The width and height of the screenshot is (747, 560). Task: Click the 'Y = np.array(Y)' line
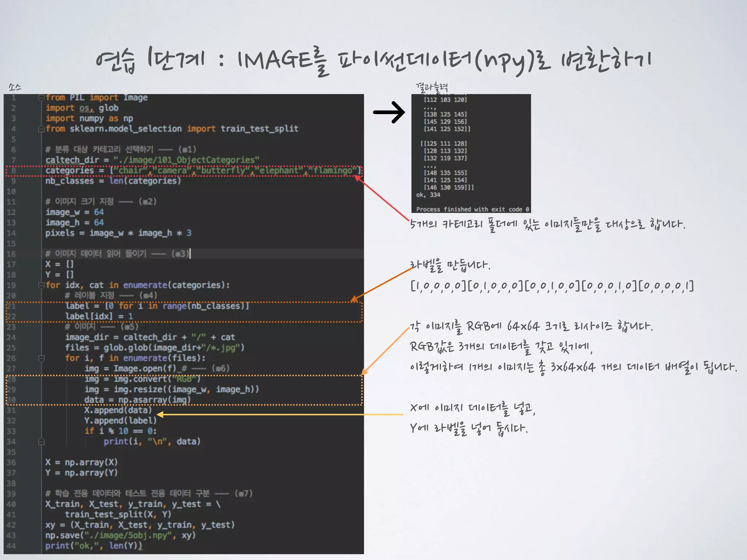point(82,473)
